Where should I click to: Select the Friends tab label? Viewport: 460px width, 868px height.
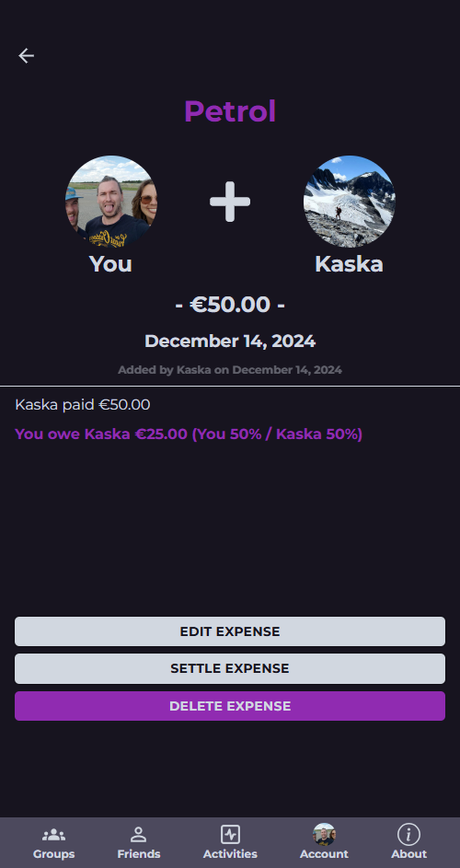click(x=138, y=853)
